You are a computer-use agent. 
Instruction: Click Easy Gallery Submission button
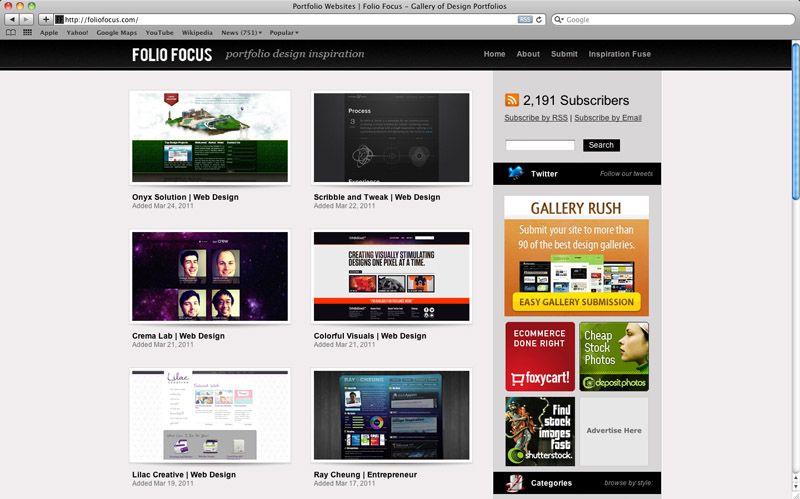(x=577, y=302)
